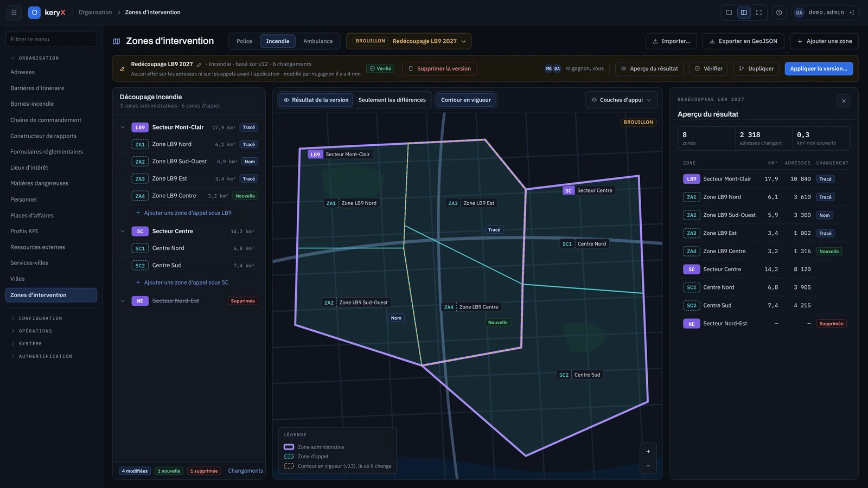Click the Dupliquer button
The width and height of the screenshot is (868, 488).
[756, 69]
